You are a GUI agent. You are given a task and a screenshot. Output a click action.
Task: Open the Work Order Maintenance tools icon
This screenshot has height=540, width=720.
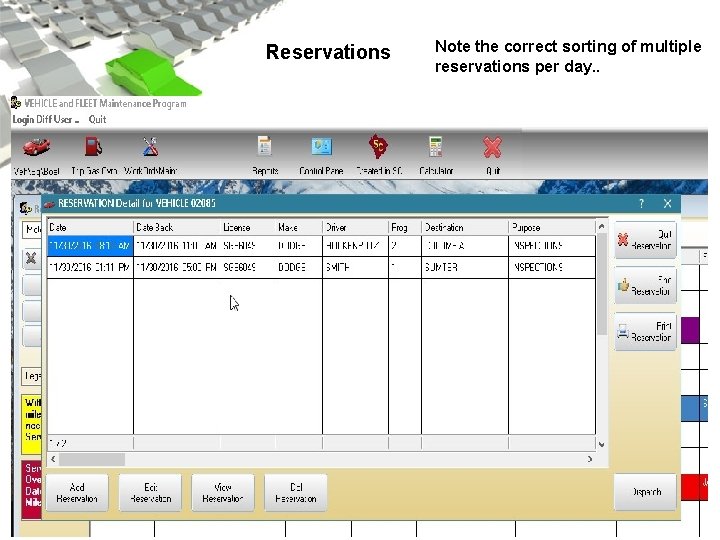(150, 147)
